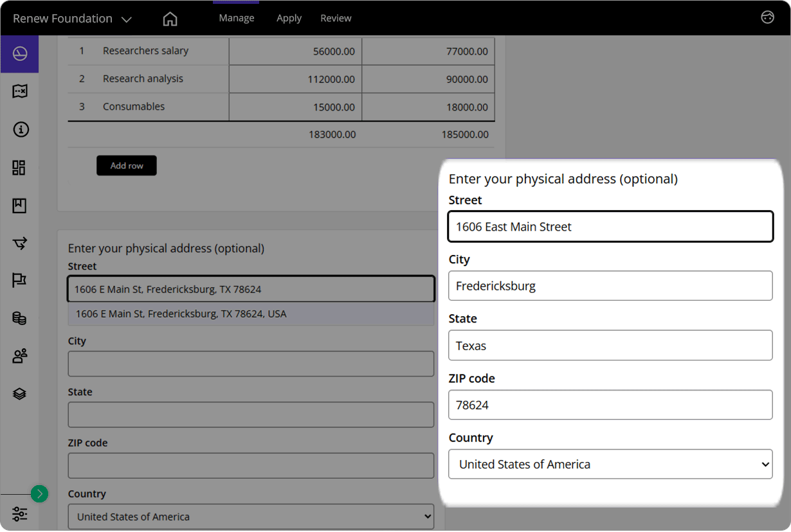Open the people sidebar icon
The image size is (791, 532).
20,356
